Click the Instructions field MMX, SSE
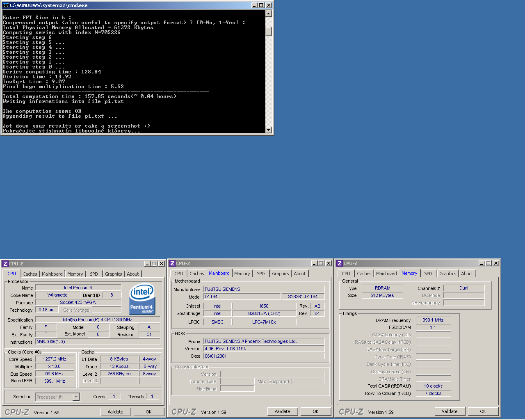The width and height of the screenshot is (525, 420). pos(98,342)
